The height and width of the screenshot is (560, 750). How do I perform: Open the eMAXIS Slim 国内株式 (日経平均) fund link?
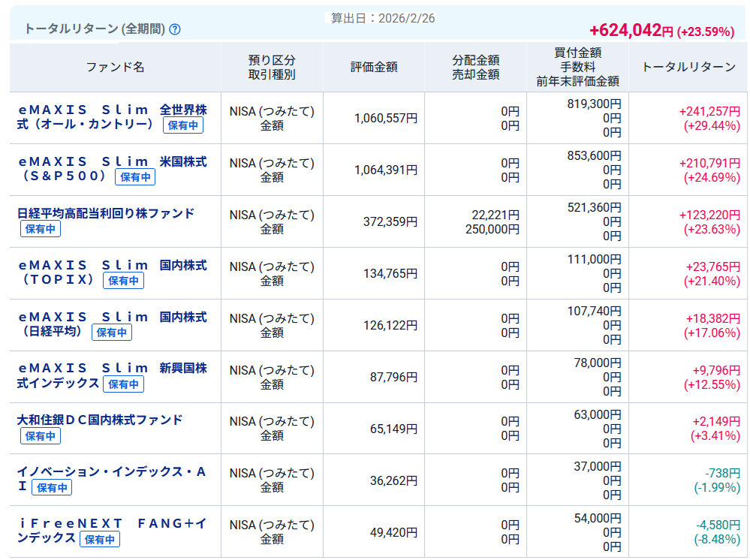[112, 324]
